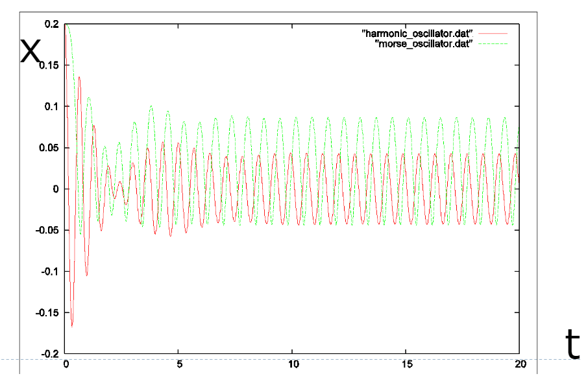Click the y-axis tick label 0.1

pyautogui.click(x=52, y=107)
